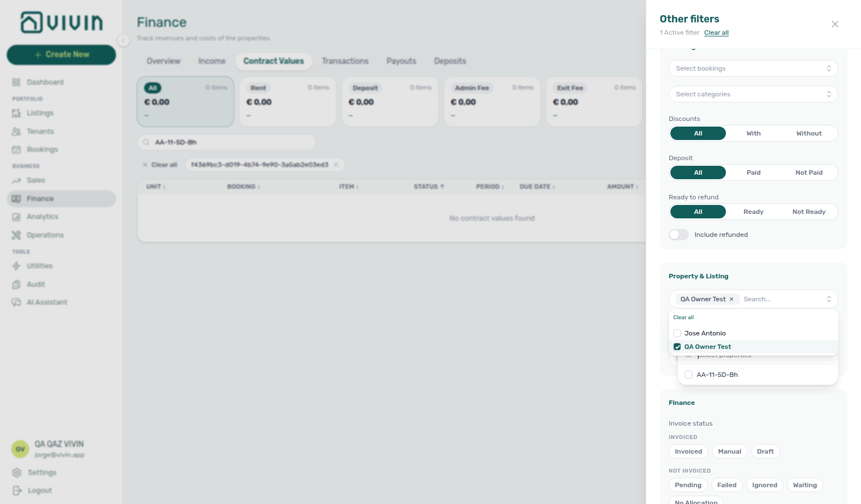Click Clear all beside the filter chip
The height and width of the screenshot is (504, 861).
[x=160, y=165]
